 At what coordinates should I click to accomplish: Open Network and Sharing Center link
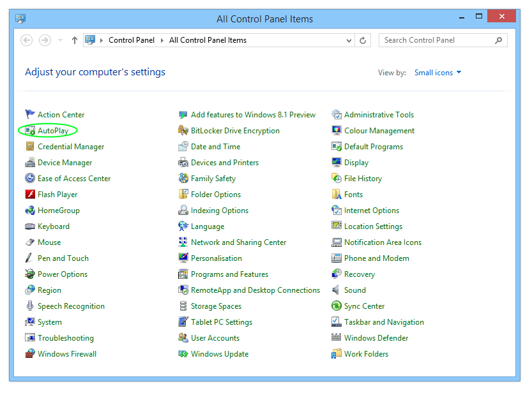tap(239, 242)
